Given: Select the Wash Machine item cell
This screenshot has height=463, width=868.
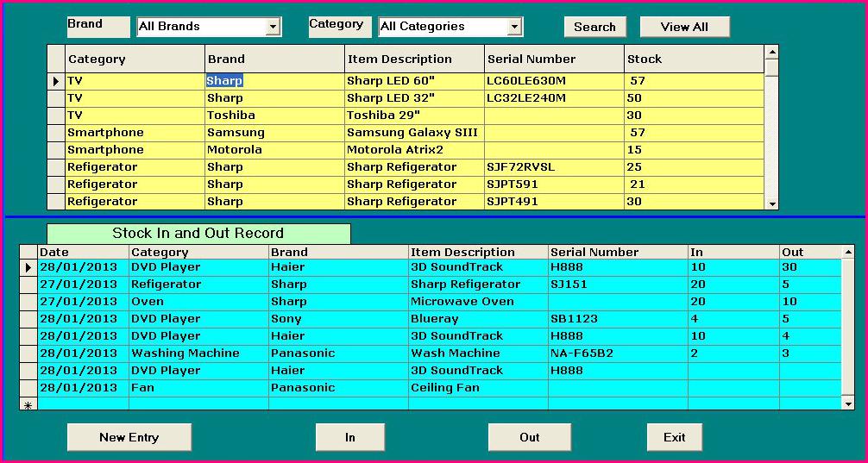Looking at the screenshot, I should point(478,353).
